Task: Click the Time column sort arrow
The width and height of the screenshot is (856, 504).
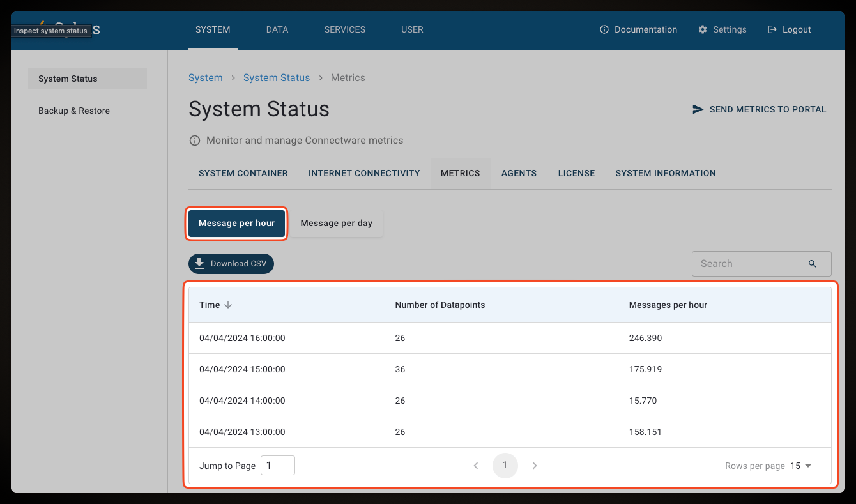Action: pos(228,305)
